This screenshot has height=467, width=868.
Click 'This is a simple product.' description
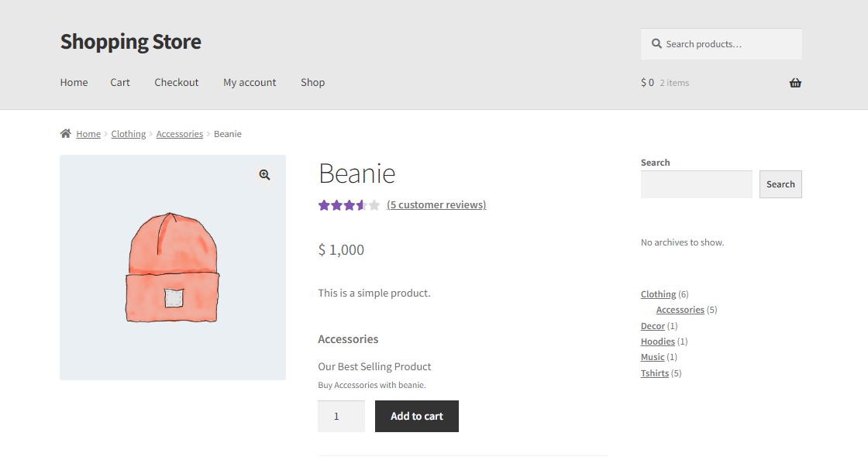(374, 294)
